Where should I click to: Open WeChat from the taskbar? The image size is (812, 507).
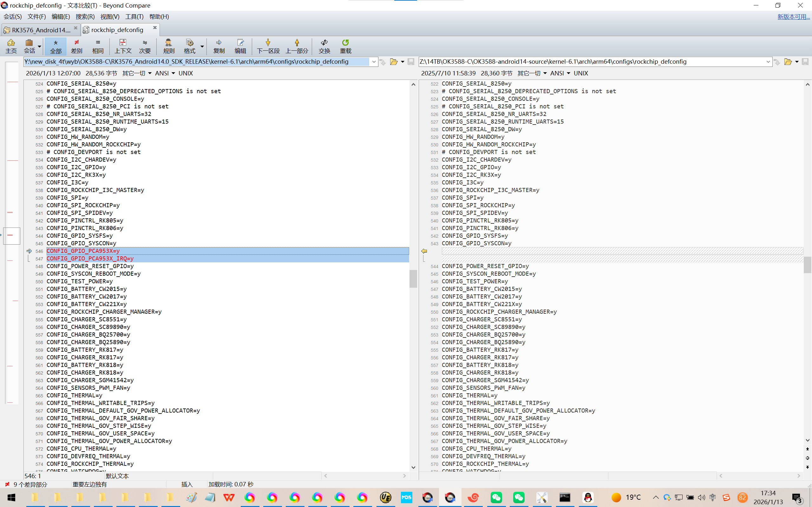pyautogui.click(x=496, y=497)
